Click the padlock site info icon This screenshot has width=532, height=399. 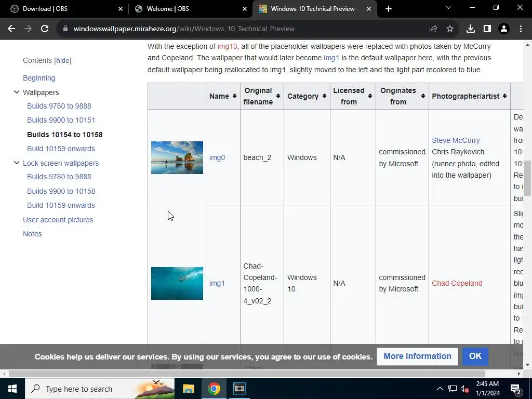[x=65, y=29]
